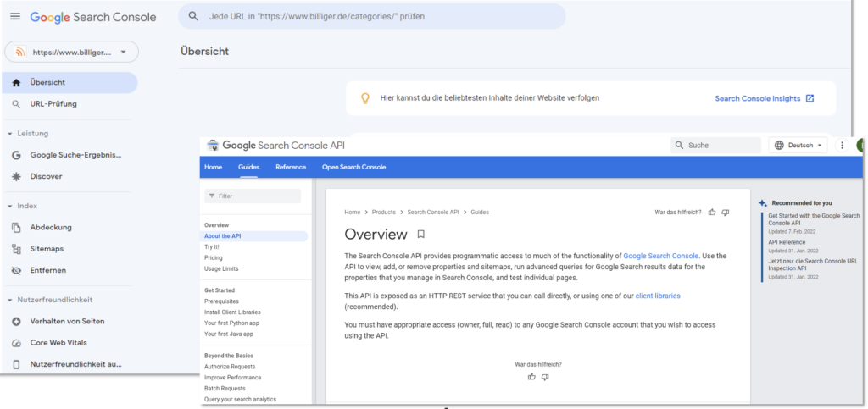Viewport: 868px width, 409px height.
Task: Open the billiger.de property selector dropdown
Action: click(71, 52)
